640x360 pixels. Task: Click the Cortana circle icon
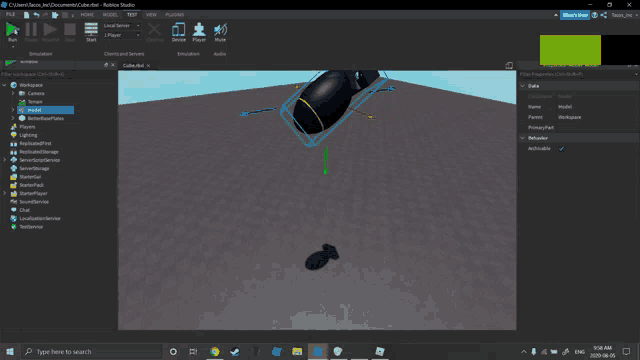click(x=173, y=351)
